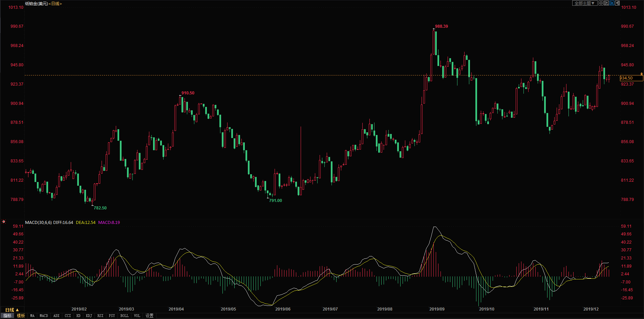The height and width of the screenshot is (319, 644).
Task: Click the MACD(30,6,6) parameter label
Action: (x=38, y=222)
